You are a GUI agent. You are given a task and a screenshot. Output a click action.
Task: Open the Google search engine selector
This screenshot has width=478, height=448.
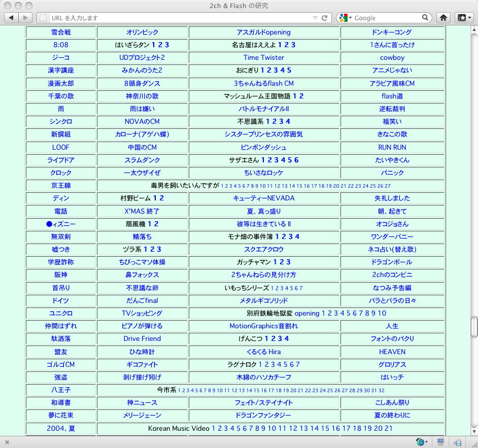(x=345, y=18)
